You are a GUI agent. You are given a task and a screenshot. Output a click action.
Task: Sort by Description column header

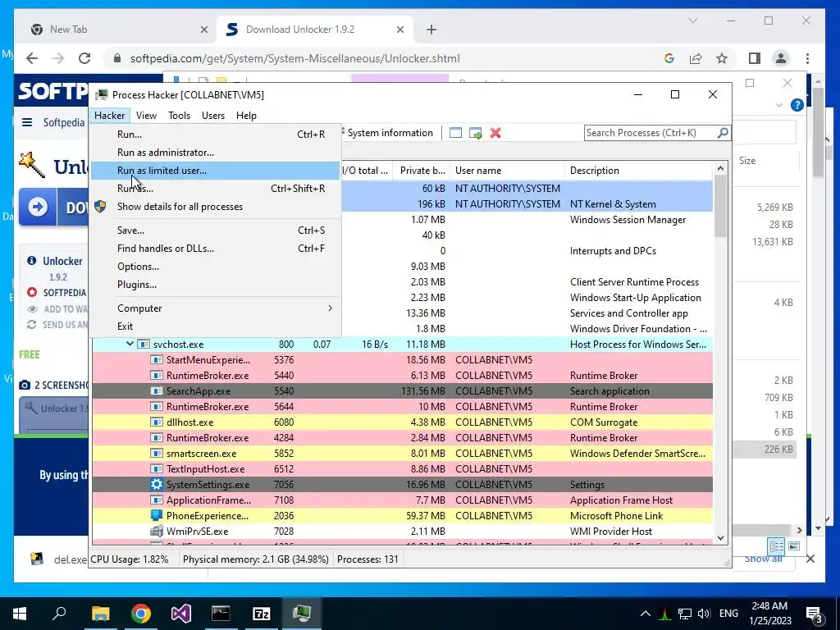pyautogui.click(x=638, y=171)
